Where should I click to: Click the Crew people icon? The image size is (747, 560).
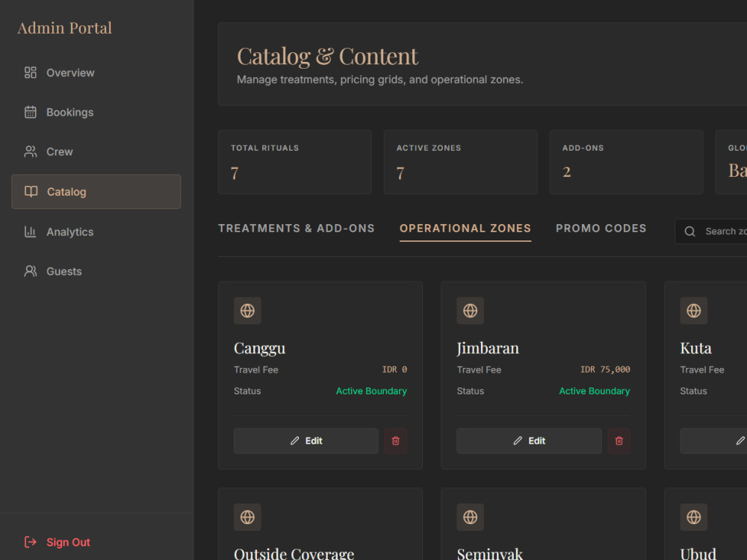[x=31, y=152]
